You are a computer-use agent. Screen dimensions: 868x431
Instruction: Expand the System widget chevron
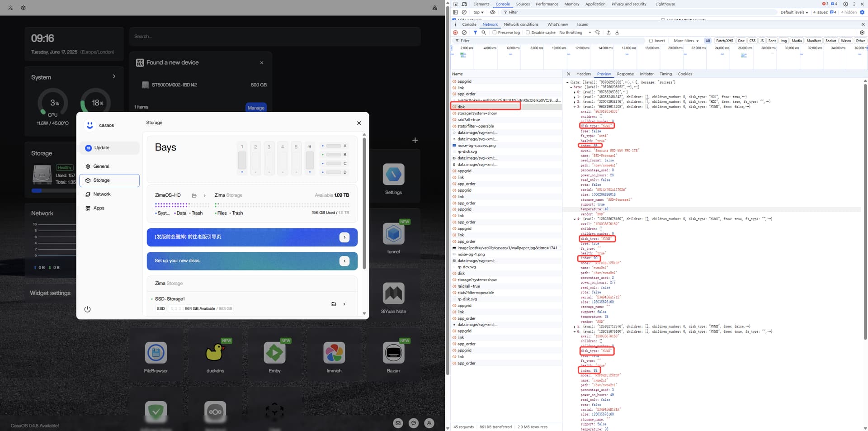tap(114, 76)
